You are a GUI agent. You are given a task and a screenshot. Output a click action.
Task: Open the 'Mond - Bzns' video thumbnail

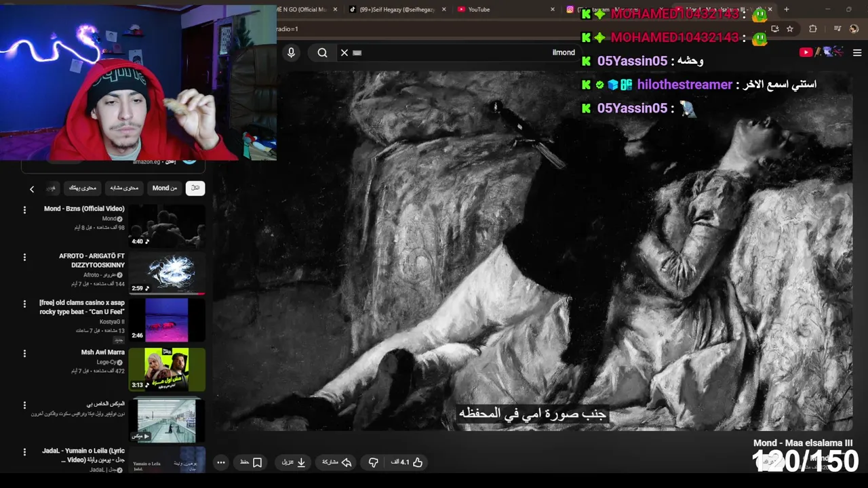(167, 226)
